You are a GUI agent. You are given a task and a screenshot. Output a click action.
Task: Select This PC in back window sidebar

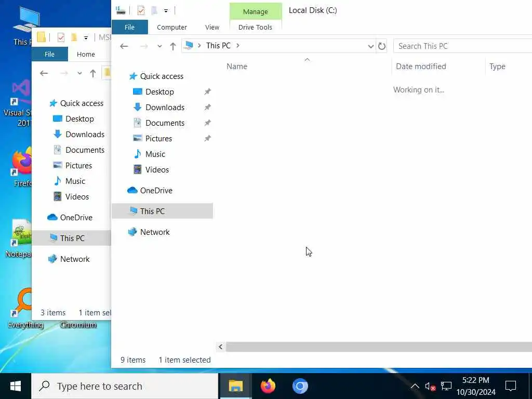click(x=71, y=238)
